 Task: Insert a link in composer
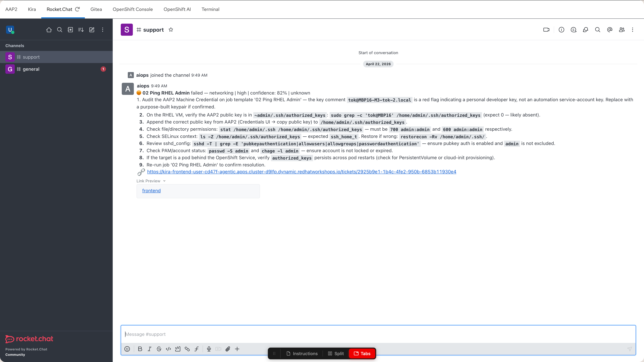tap(187, 349)
